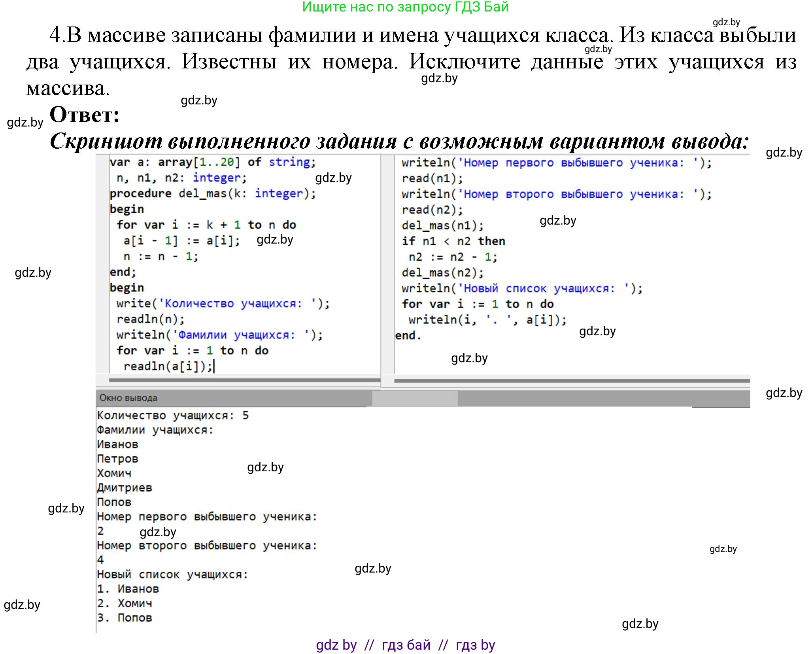The height and width of the screenshot is (654, 812).
Task: Click the 'writeln' statement printing 'Новый список учащихся'
Action: click(522, 288)
